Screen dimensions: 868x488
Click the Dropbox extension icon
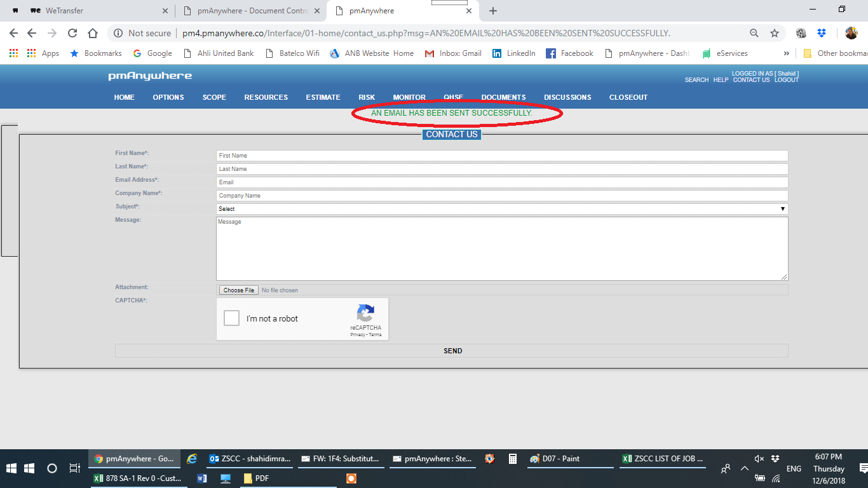click(x=822, y=33)
